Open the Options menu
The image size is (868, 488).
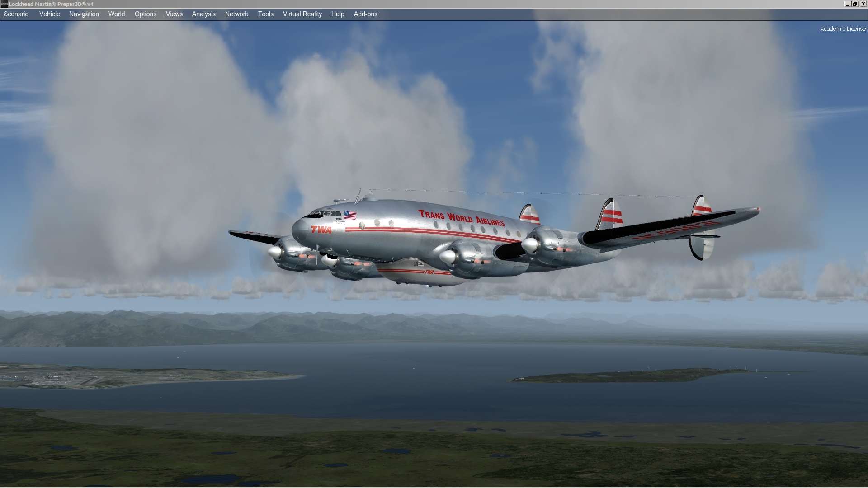coord(145,14)
